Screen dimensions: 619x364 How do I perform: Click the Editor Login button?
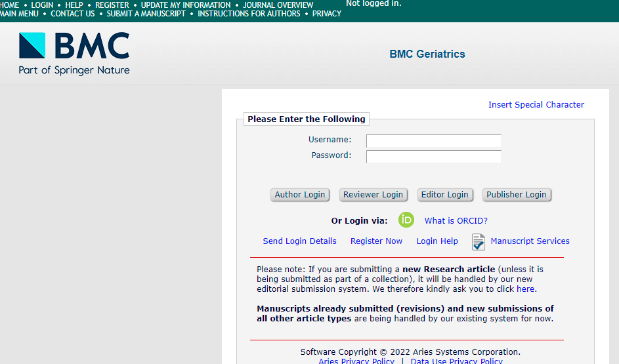click(444, 195)
